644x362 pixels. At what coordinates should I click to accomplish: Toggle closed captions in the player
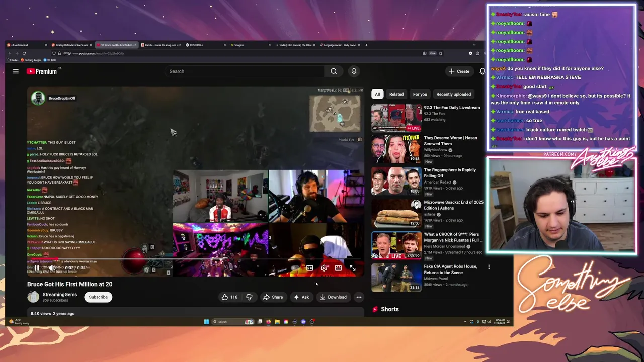[x=310, y=268]
